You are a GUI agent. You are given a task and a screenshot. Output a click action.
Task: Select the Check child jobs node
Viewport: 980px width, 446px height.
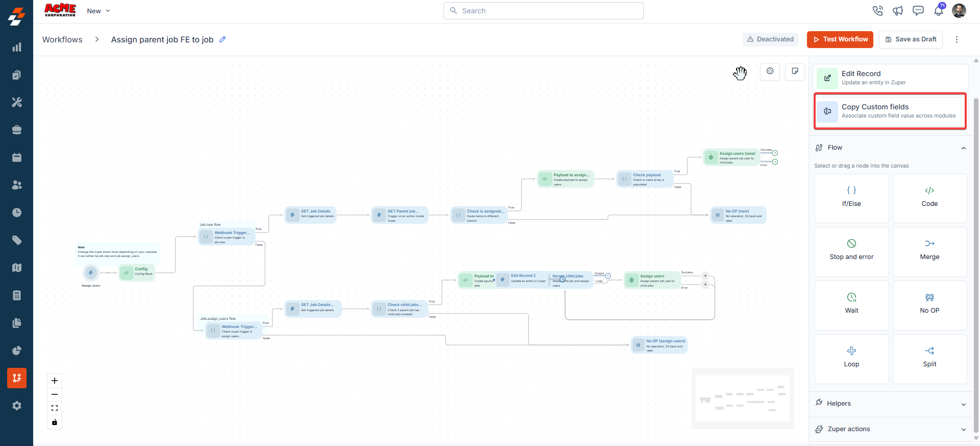(400, 309)
